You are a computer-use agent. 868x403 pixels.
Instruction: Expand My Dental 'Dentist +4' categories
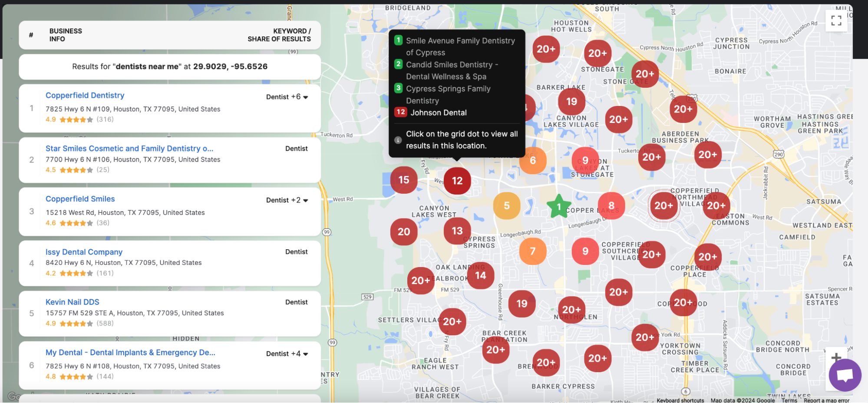click(287, 354)
